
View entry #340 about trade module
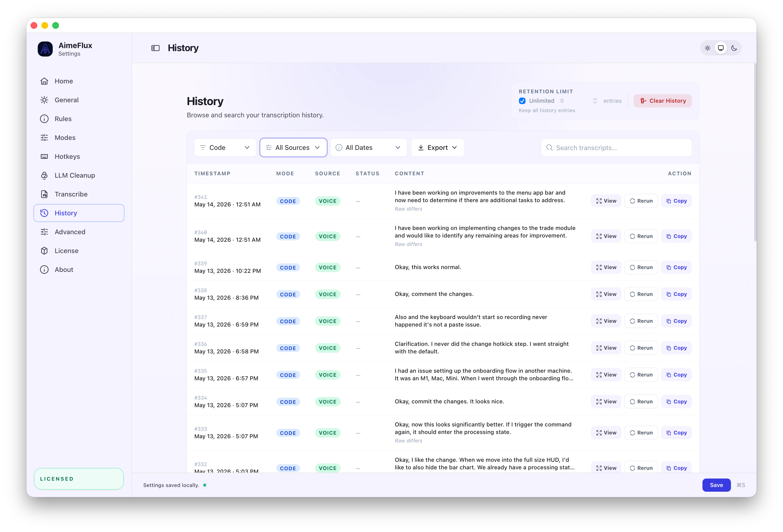pos(606,237)
